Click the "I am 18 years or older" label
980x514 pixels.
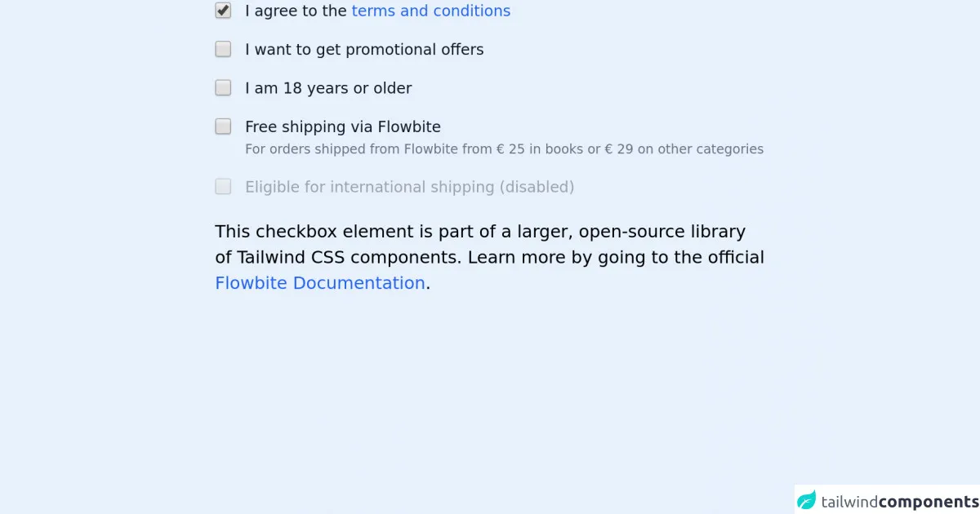[328, 88]
